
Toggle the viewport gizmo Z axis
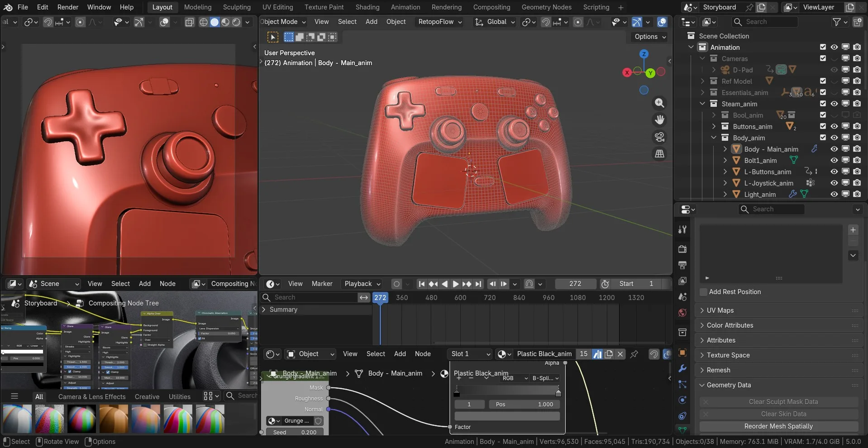coord(644,54)
